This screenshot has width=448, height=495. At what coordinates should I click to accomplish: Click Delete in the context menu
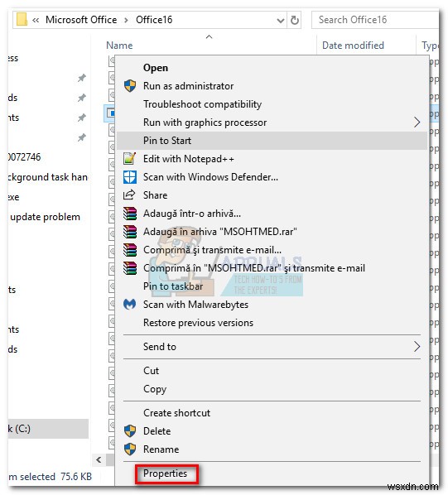tap(272, 431)
